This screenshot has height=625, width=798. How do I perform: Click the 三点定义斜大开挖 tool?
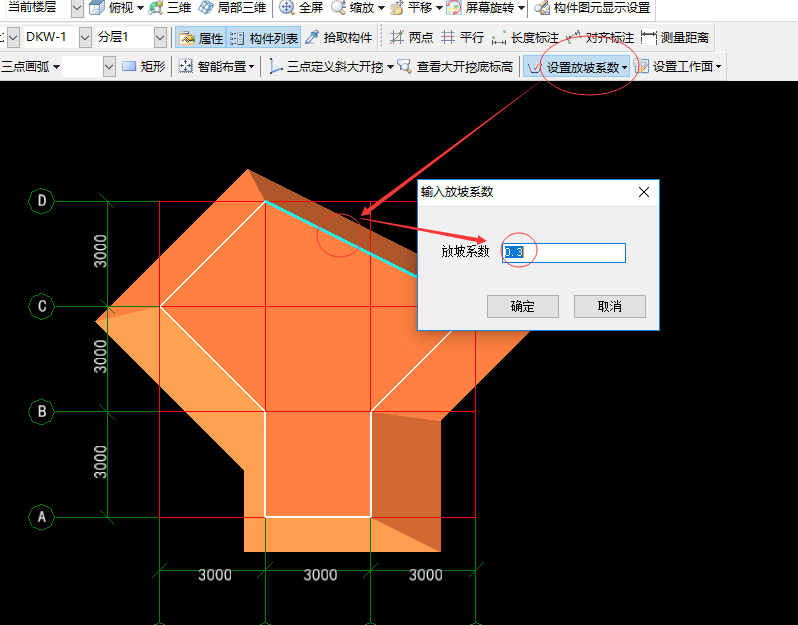pyautogui.click(x=326, y=67)
